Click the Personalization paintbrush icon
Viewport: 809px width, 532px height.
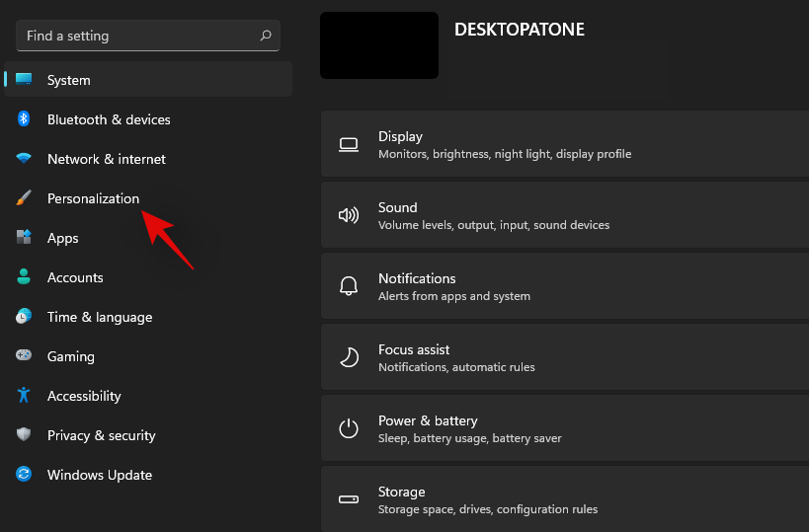[x=24, y=198]
